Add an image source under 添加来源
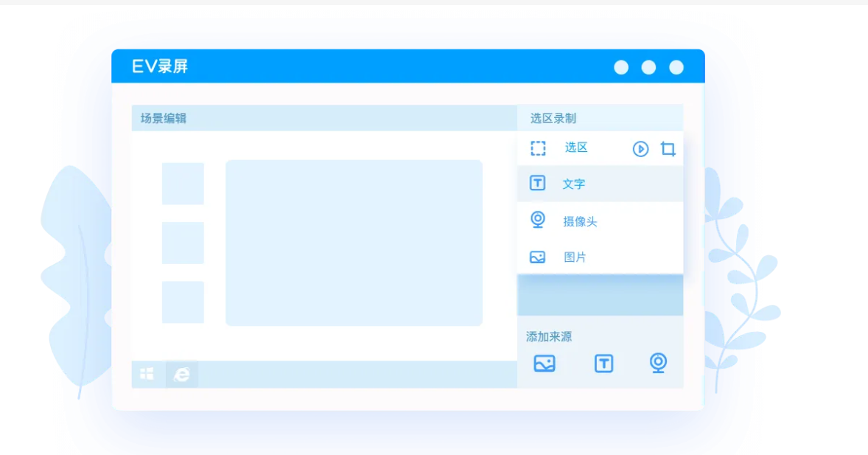This screenshot has height=455, width=868. pyautogui.click(x=545, y=364)
